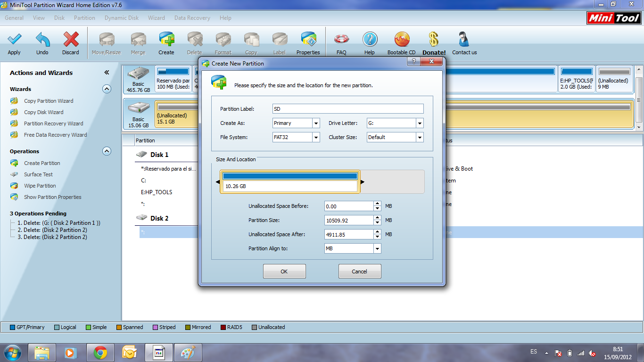Image resolution: width=644 pixels, height=362 pixels.
Task: Open the Data Recovery menu
Action: [x=192, y=18]
